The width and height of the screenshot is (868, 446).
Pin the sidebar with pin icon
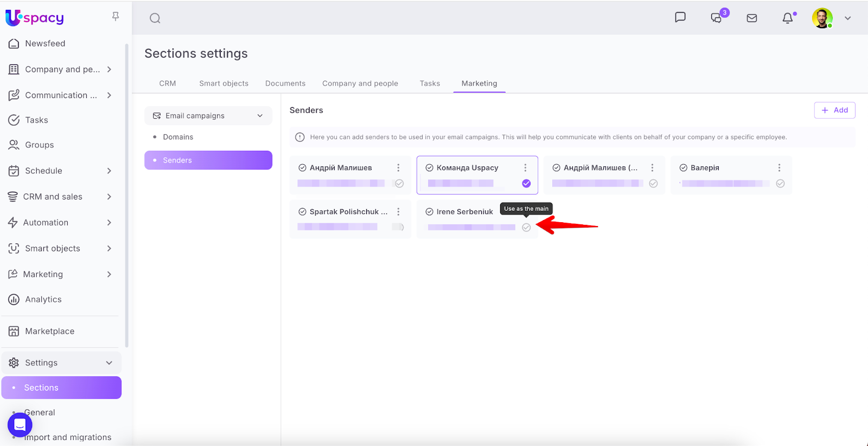point(116,17)
